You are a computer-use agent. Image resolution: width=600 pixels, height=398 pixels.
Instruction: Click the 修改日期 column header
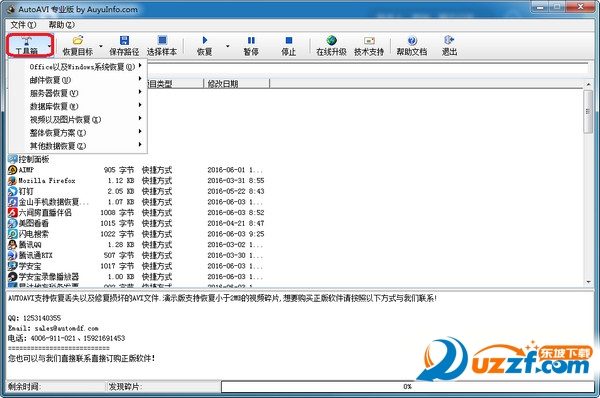click(236, 83)
